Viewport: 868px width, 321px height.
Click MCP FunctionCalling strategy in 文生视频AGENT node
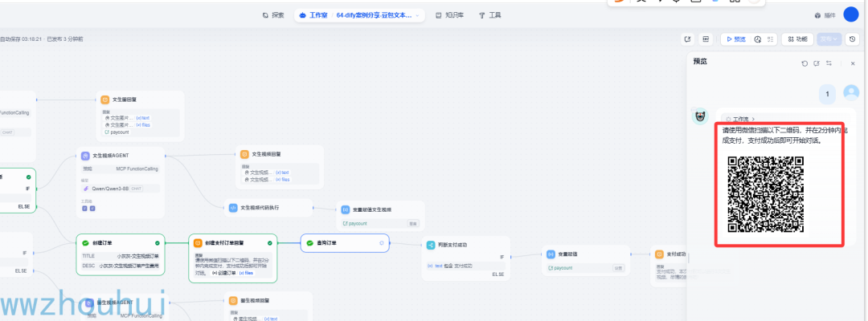120,169
